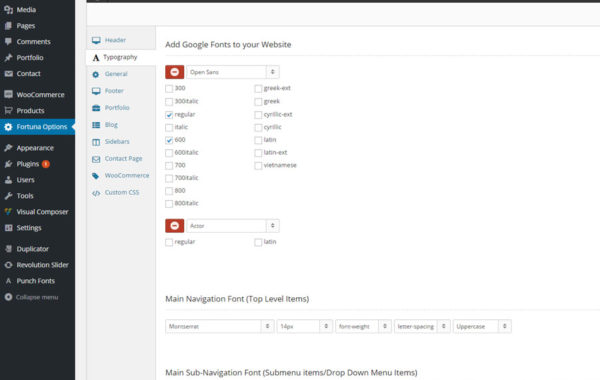The height and width of the screenshot is (380, 600).
Task: Check the Actor regular checkbox
Action: tap(169, 242)
